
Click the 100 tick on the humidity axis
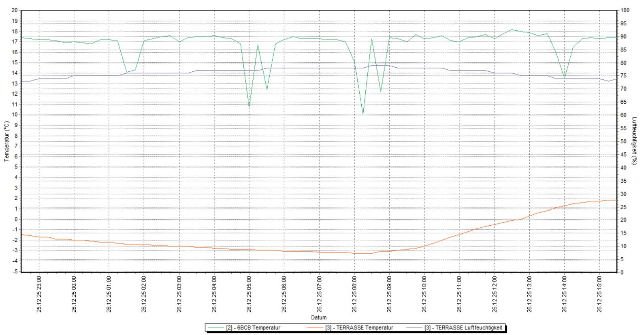point(625,11)
